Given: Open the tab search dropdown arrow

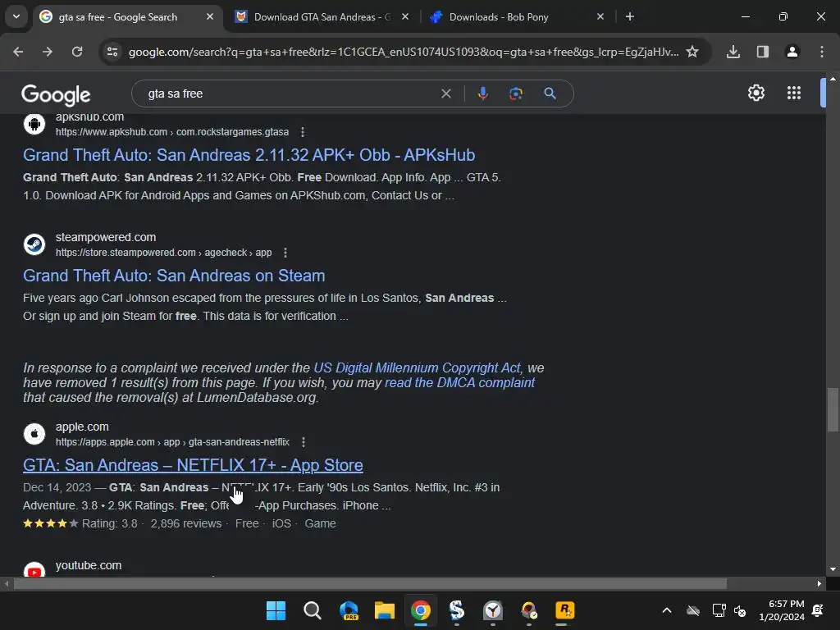Looking at the screenshot, I should (16, 16).
